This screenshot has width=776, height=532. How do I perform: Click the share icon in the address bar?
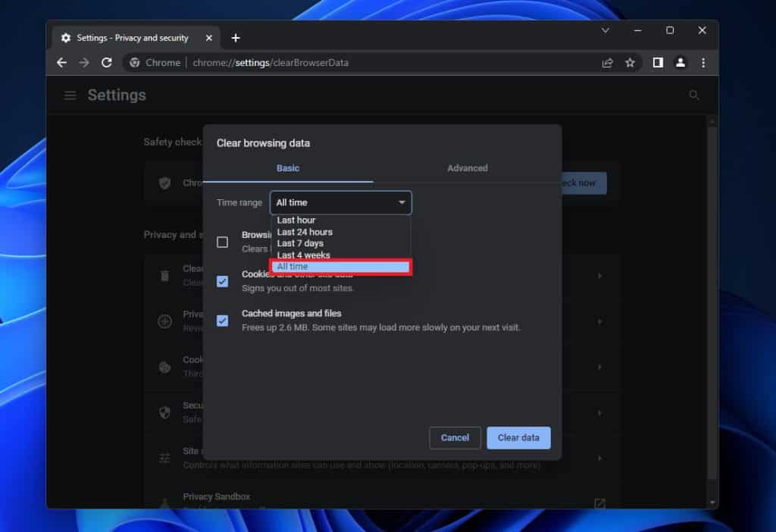tap(608, 62)
